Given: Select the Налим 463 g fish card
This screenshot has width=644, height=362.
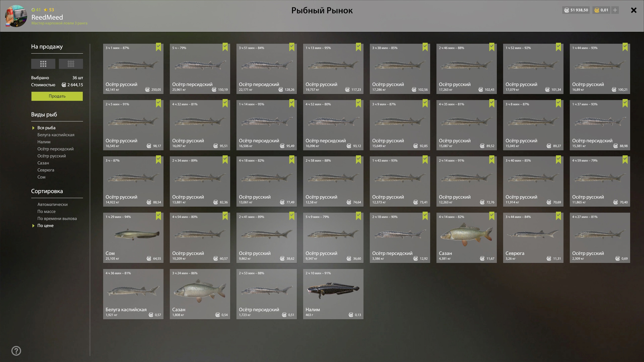Looking at the screenshot, I should 333,294.
